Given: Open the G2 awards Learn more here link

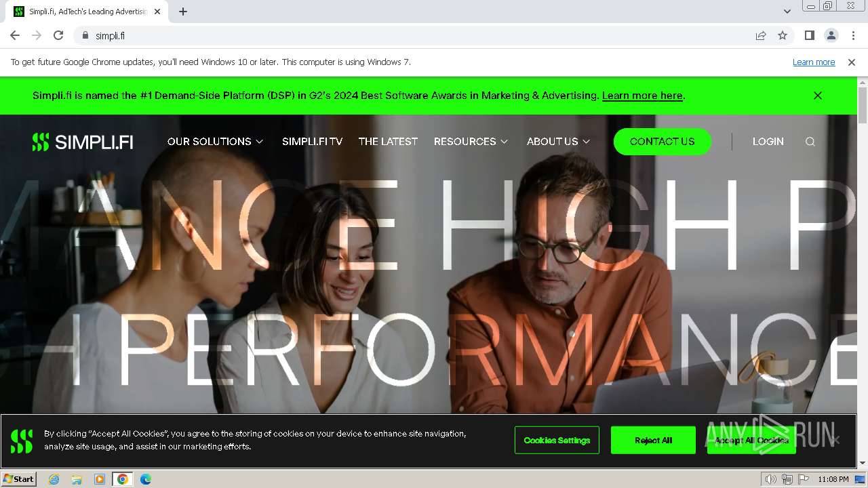Looking at the screenshot, I should coord(642,96).
